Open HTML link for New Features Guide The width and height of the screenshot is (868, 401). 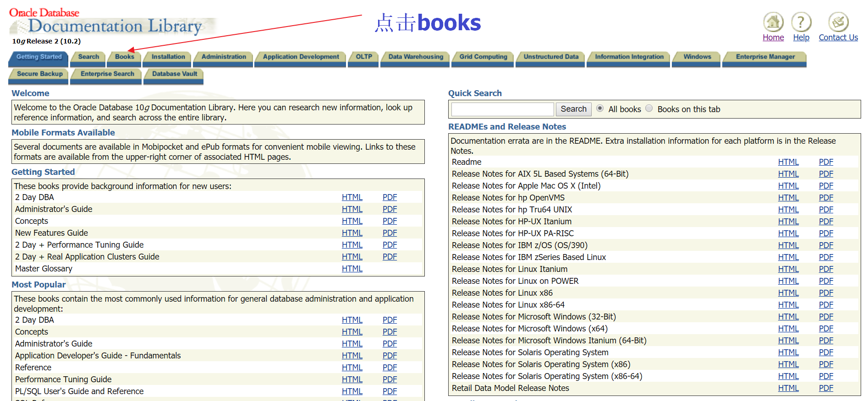pyautogui.click(x=352, y=233)
